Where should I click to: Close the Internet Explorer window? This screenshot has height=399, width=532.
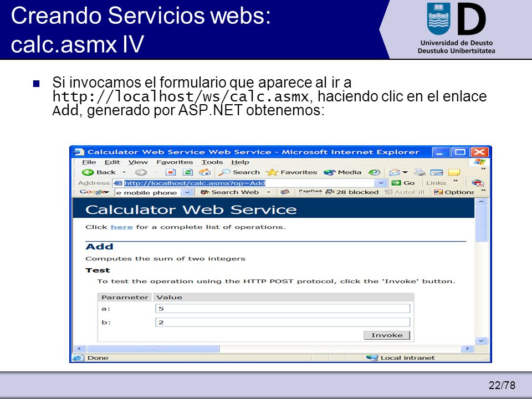pyautogui.click(x=479, y=152)
